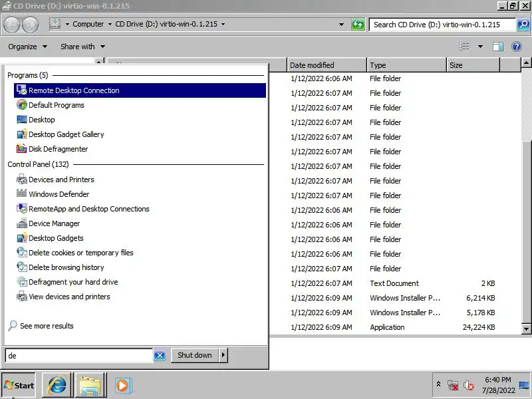Select the Text Document row

coord(395,283)
